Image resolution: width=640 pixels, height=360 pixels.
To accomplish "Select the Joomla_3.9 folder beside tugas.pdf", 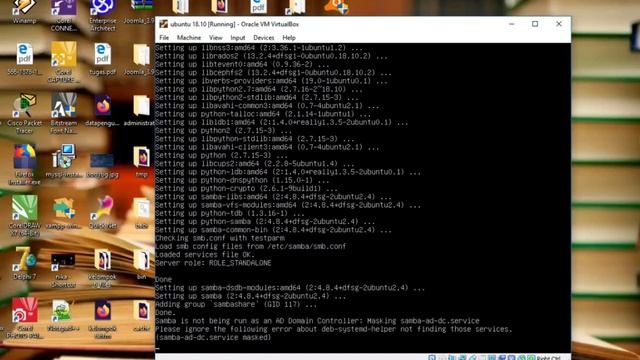I will (x=141, y=59).
